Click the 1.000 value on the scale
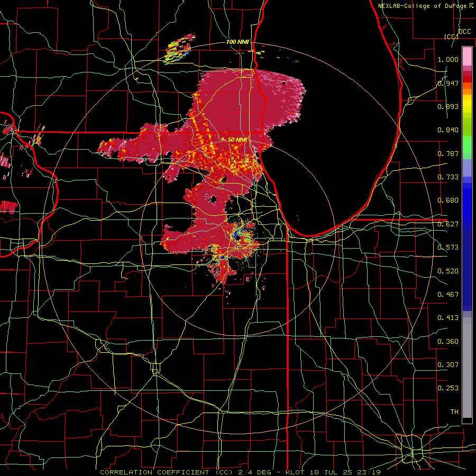476x476 pixels. click(448, 59)
